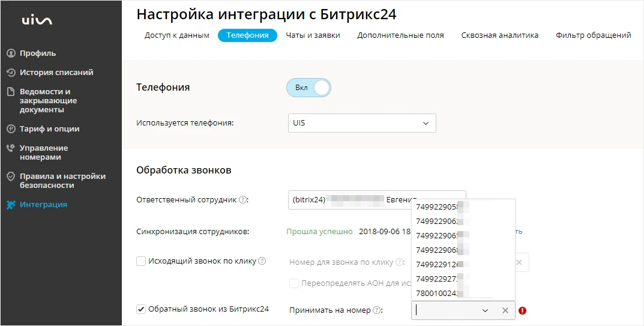The image size is (644, 326).
Task: Click help icon beside Номер для звонка по клику
Action: click(x=399, y=262)
